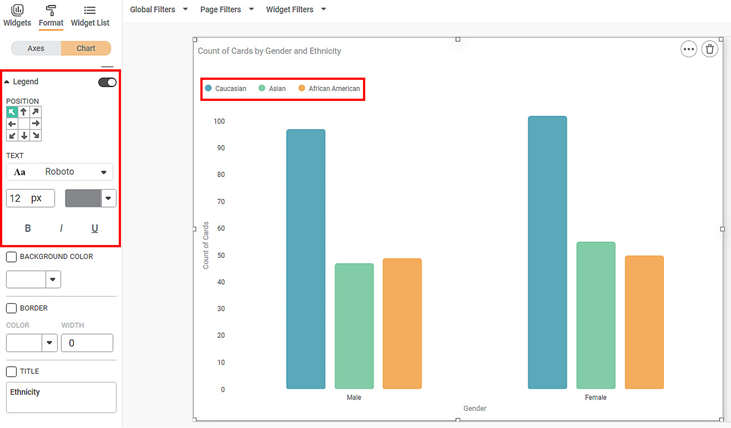Toggle the Legend switch off
Viewport: 731px width, 428px height.
pos(107,82)
